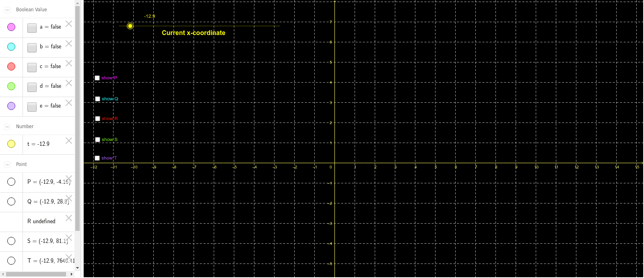
Task: Delete row e with its X icon
Action: tap(69, 103)
